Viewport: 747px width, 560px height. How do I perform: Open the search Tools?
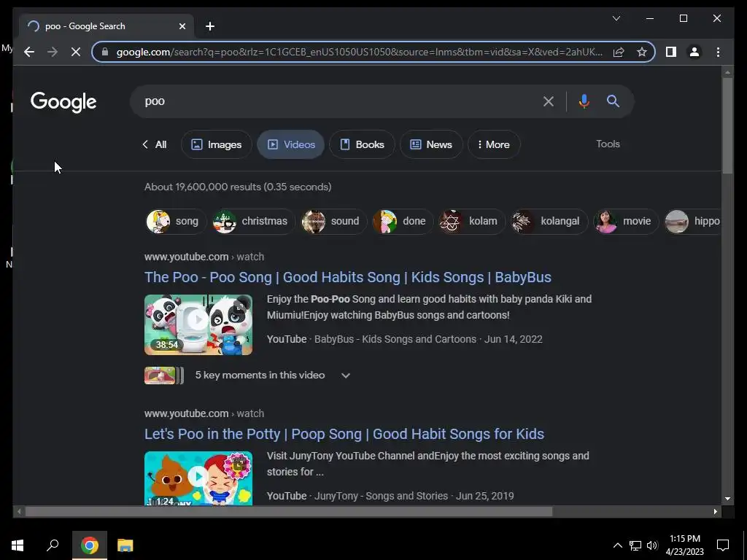pyautogui.click(x=608, y=144)
